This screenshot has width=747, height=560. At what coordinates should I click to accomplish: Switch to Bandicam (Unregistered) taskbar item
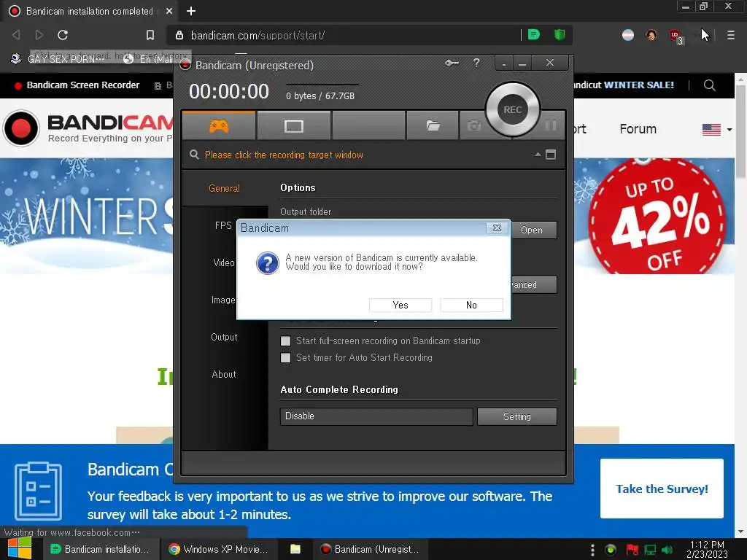(x=371, y=549)
